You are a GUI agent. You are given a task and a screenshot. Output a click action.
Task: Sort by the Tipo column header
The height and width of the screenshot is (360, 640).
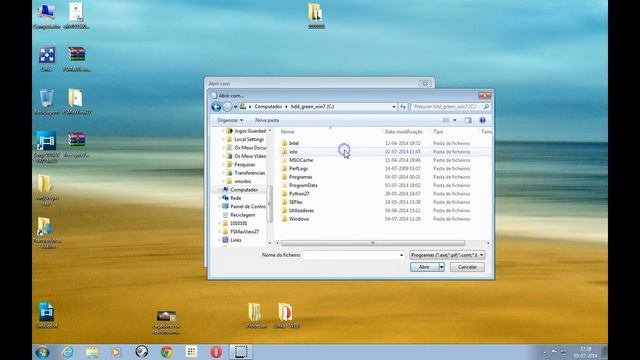click(438, 132)
